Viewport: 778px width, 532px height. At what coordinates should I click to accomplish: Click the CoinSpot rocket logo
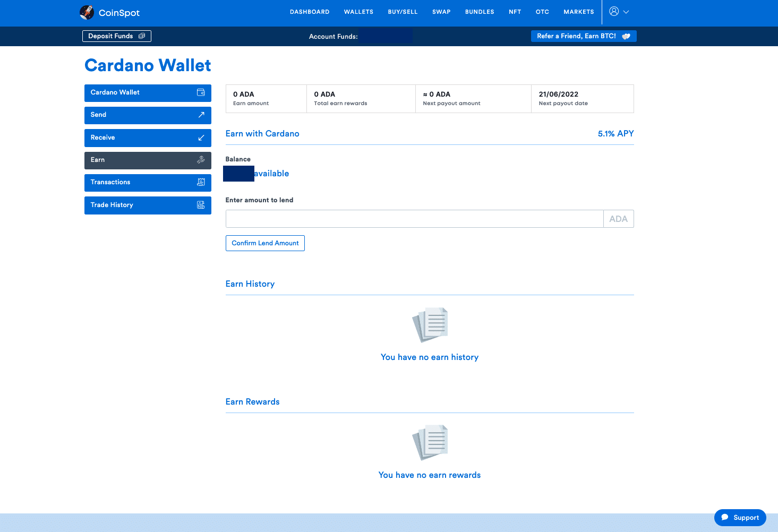(87, 12)
